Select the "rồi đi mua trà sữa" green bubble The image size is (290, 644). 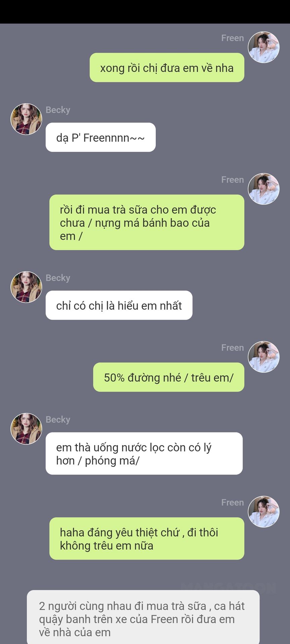click(x=147, y=222)
